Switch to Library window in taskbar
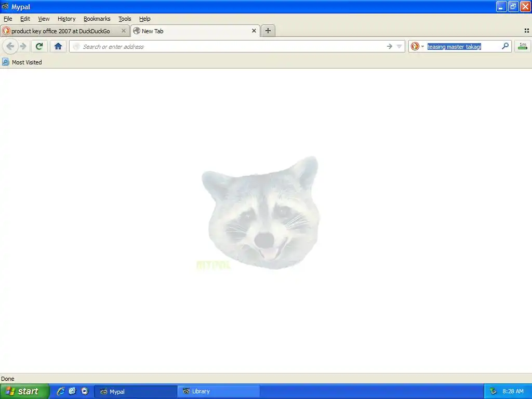532x399 pixels. pyautogui.click(x=219, y=392)
